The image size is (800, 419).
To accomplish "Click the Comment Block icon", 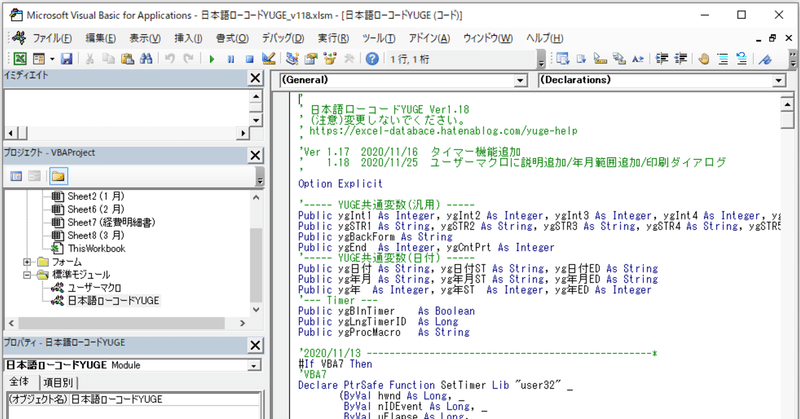I will pyautogui.click(x=723, y=59).
